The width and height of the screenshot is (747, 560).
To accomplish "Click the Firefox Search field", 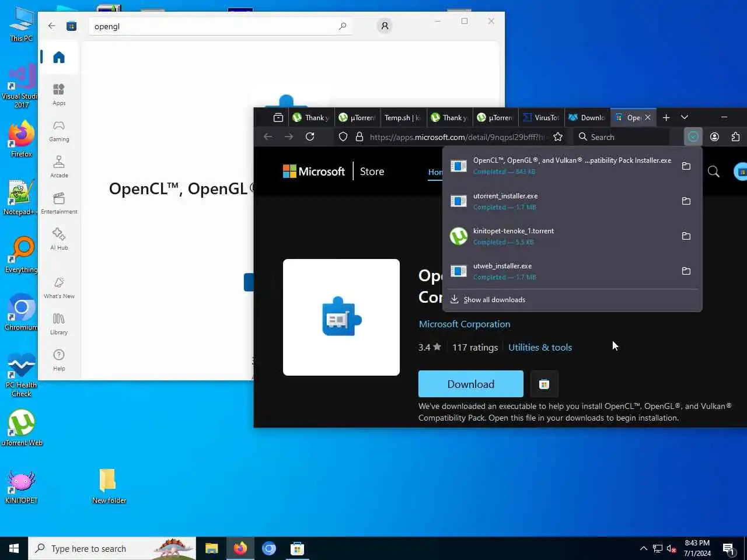I will [x=621, y=136].
